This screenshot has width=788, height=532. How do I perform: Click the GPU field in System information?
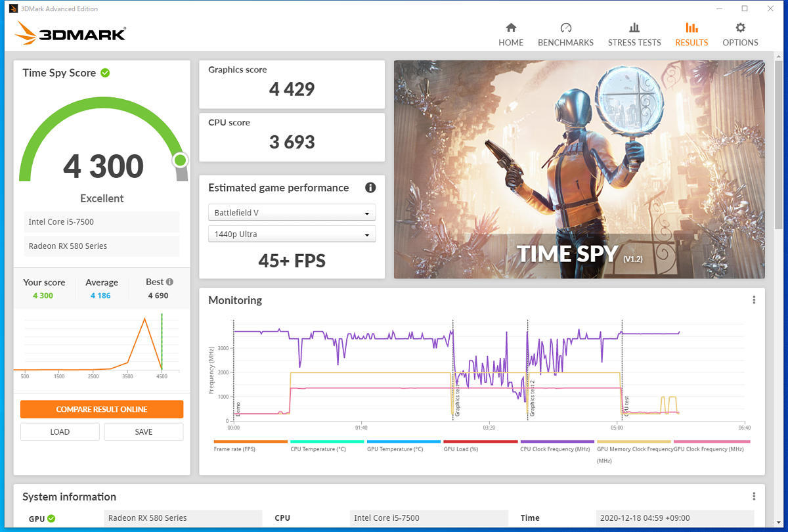[x=183, y=518]
